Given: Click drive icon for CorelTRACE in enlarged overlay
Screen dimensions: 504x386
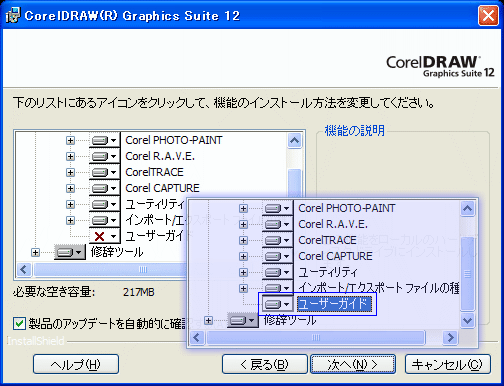Looking at the screenshot, I should [277, 240].
